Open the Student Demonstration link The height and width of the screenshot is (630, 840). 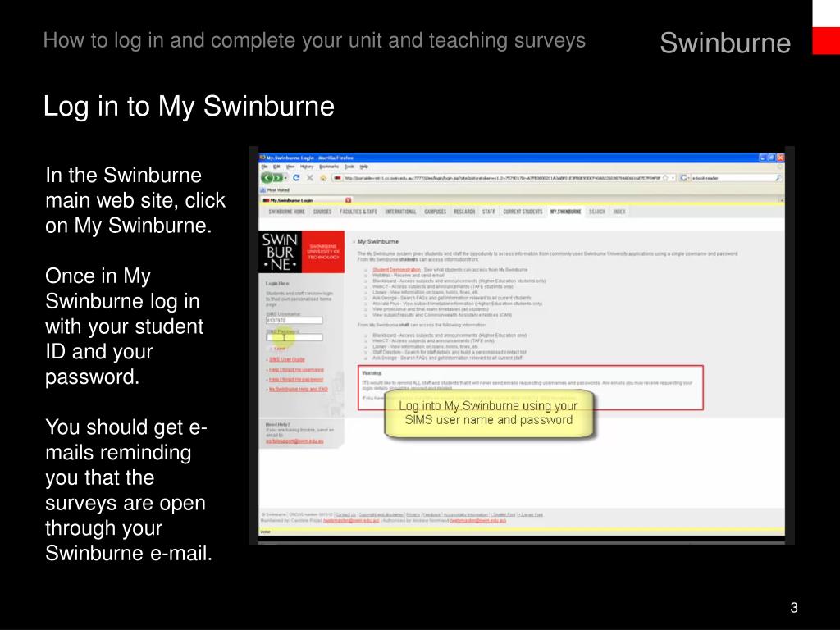(396, 269)
